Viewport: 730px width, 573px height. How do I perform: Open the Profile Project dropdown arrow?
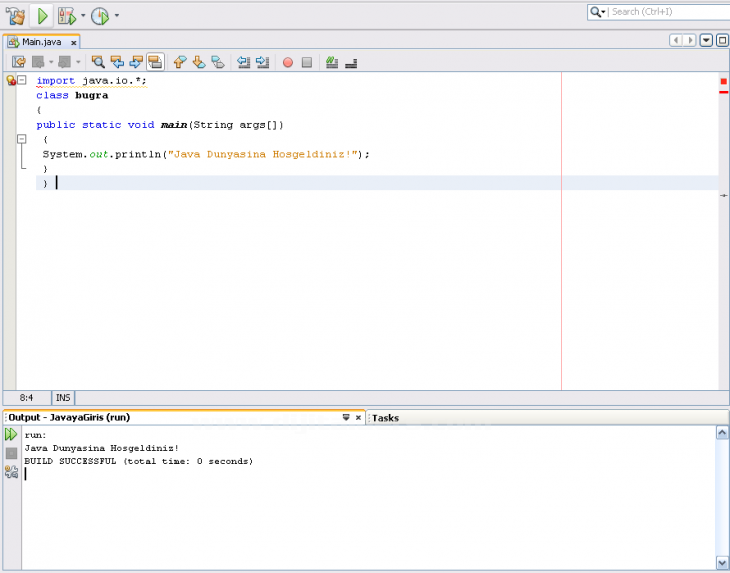[x=116, y=15]
